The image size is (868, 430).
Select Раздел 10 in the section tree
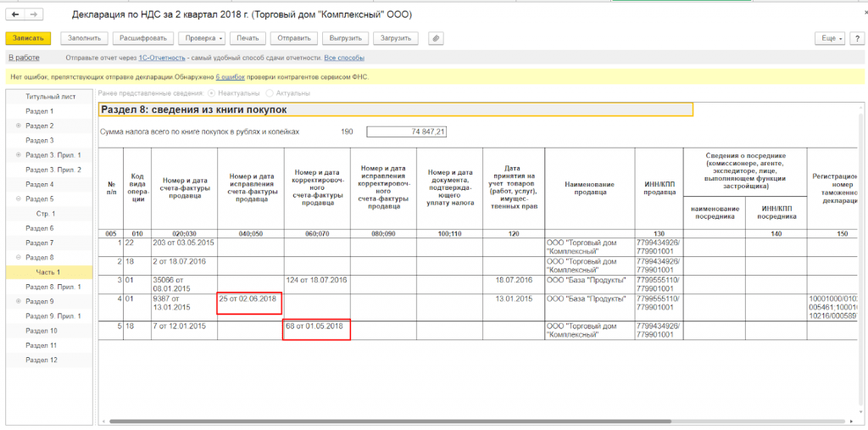point(42,330)
